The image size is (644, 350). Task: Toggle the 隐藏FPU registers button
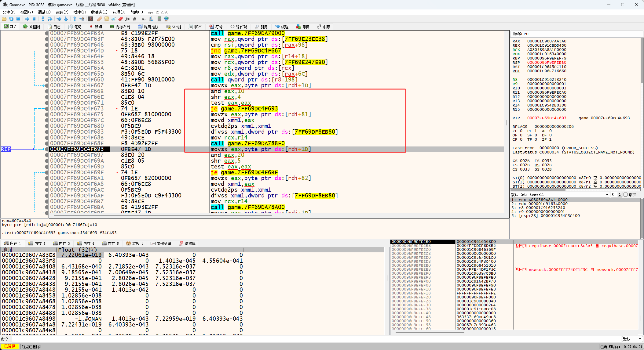(x=521, y=34)
